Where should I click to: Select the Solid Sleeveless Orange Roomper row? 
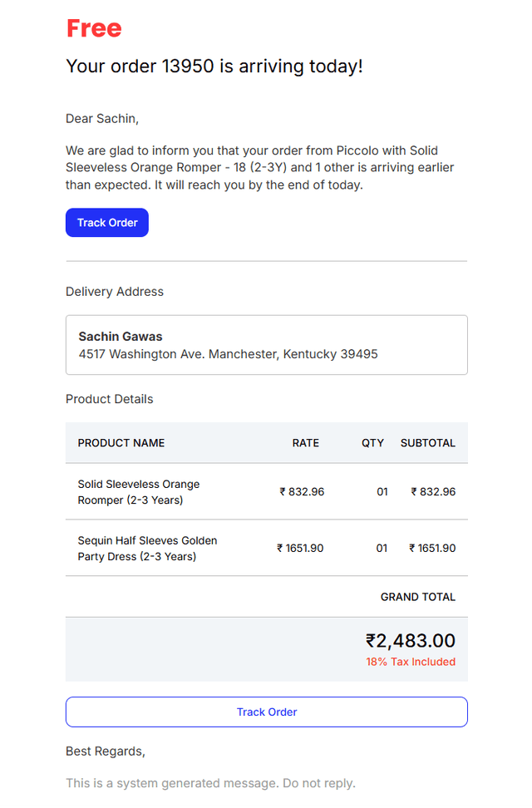pos(267,491)
